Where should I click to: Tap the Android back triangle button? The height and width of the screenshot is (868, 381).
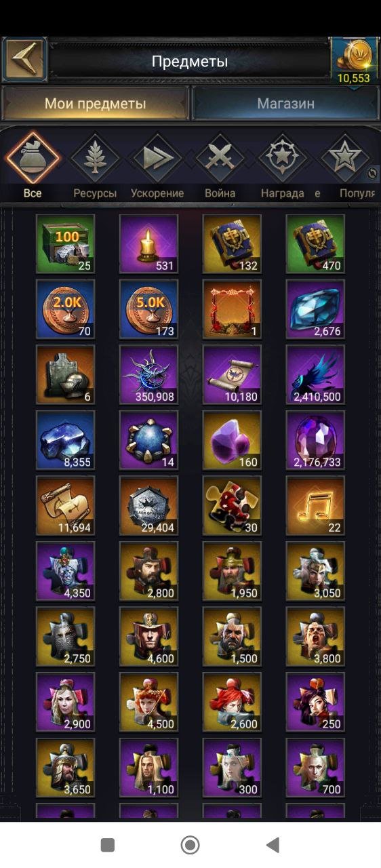[x=273, y=844]
